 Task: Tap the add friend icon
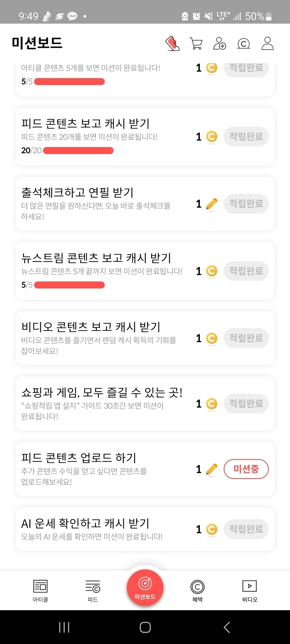pos(219,44)
